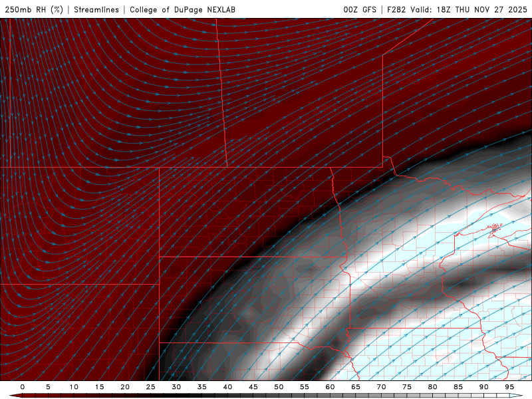Click "College of DuPage NEXLAB" in the header

click(x=182, y=9)
